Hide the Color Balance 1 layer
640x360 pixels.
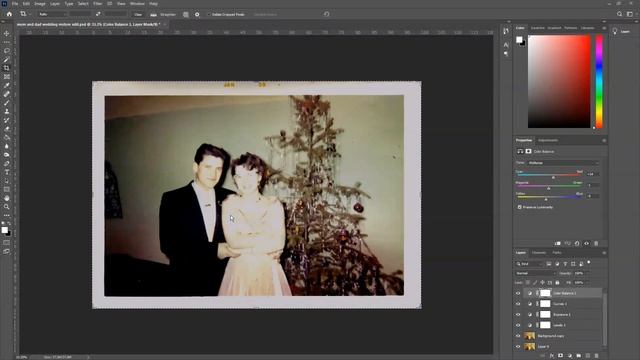tap(518, 293)
